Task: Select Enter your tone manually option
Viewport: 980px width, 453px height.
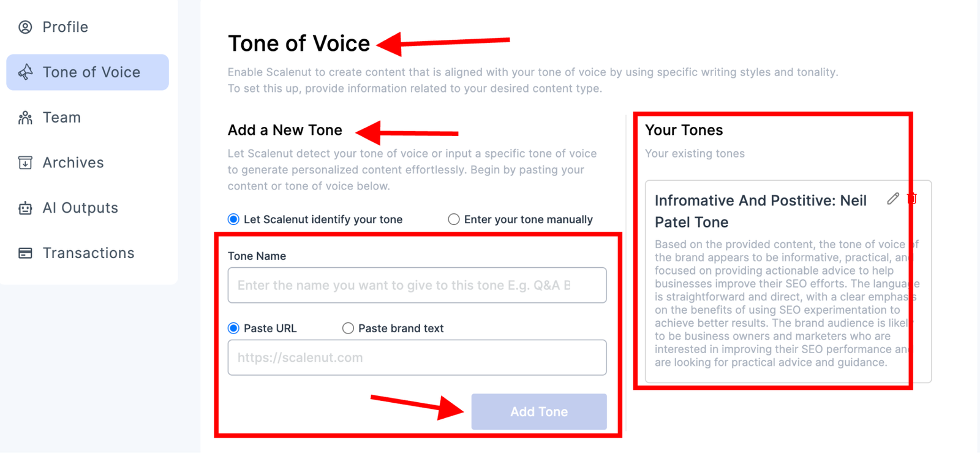Action: pos(454,219)
